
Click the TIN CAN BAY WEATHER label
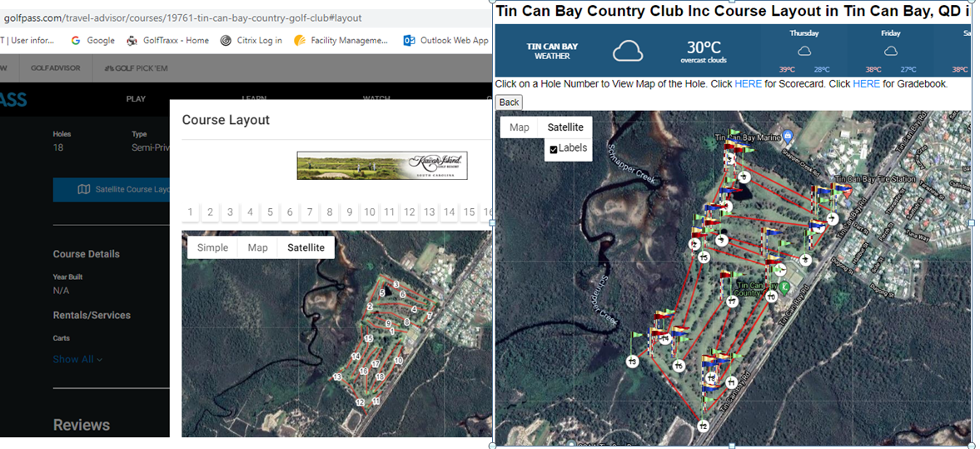tap(552, 52)
